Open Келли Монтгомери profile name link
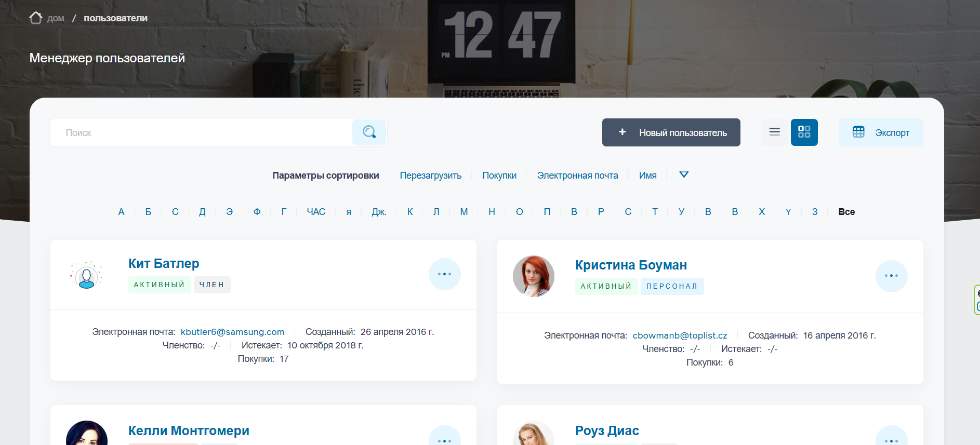Image resolution: width=980 pixels, height=445 pixels. pos(189,430)
